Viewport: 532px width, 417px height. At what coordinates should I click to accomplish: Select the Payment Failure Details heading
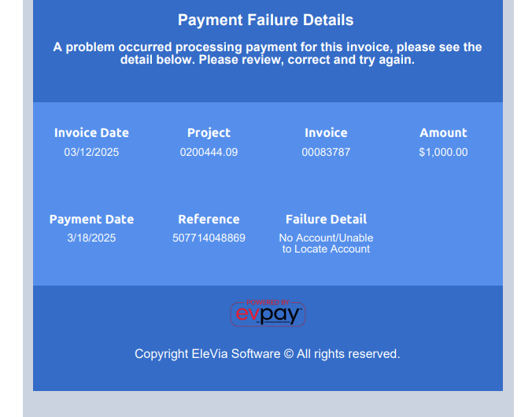tap(266, 20)
